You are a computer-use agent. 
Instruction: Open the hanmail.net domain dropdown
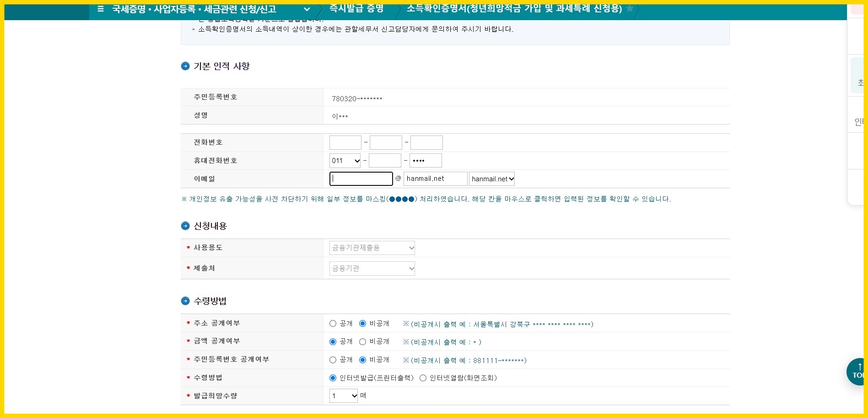[x=492, y=179]
